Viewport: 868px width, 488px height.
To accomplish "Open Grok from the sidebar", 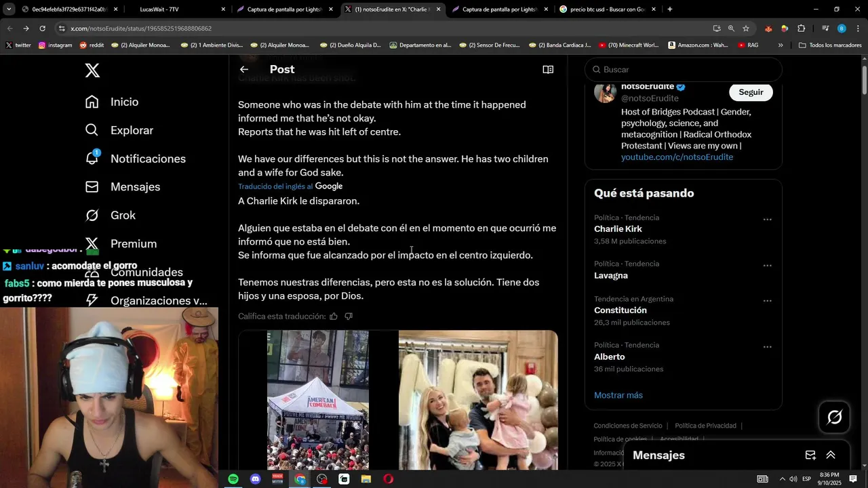I will 111,216.
